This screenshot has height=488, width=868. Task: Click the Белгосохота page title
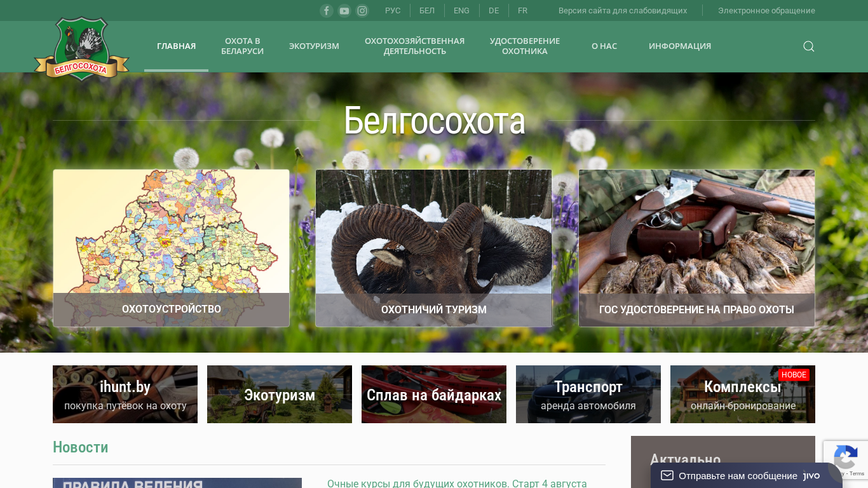click(x=434, y=120)
